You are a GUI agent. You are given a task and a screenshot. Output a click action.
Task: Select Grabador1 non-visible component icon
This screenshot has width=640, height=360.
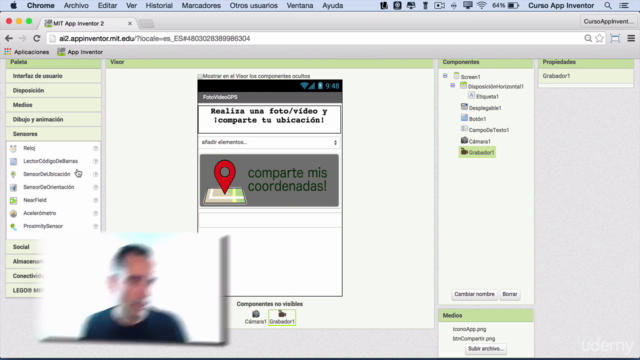coord(282,314)
